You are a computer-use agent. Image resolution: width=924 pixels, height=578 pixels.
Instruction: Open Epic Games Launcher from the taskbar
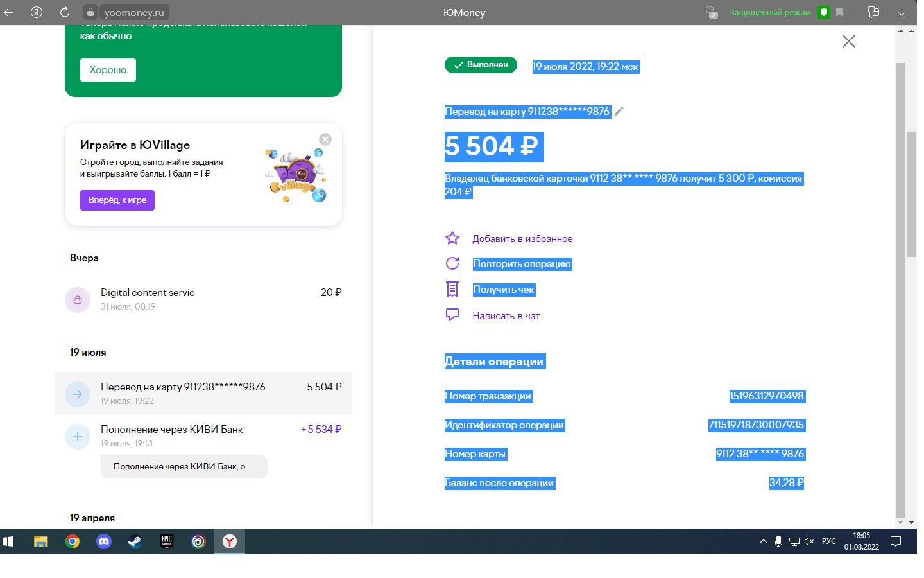[167, 541]
